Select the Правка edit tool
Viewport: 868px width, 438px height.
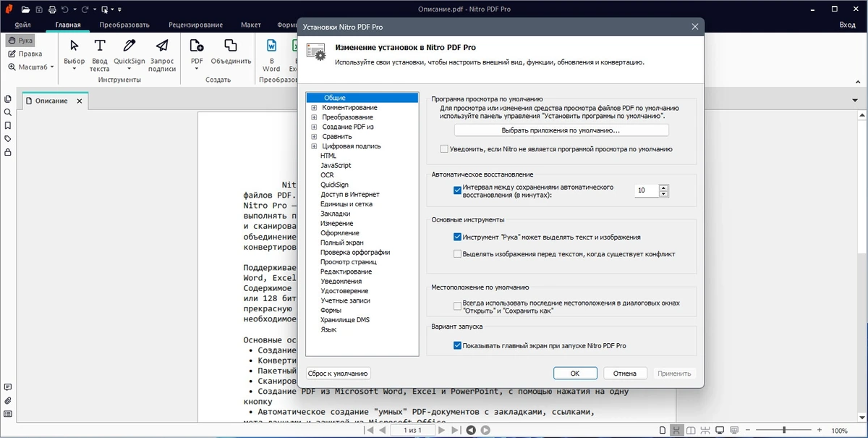tap(25, 54)
